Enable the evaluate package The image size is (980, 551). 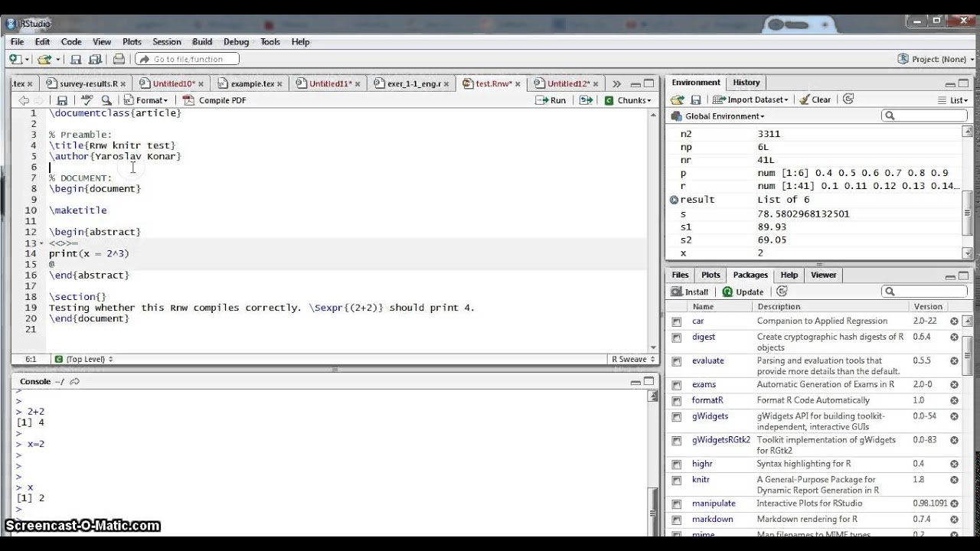pos(677,361)
